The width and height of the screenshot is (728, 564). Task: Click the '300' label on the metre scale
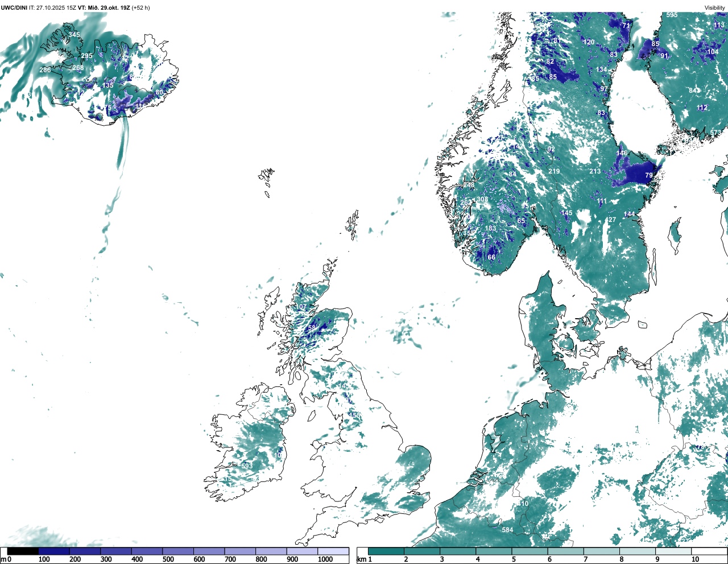106,559
